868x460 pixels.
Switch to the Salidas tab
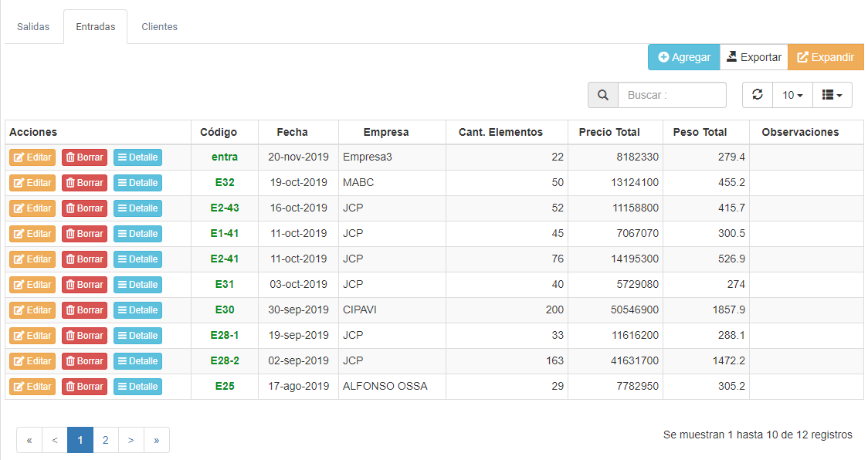click(33, 27)
